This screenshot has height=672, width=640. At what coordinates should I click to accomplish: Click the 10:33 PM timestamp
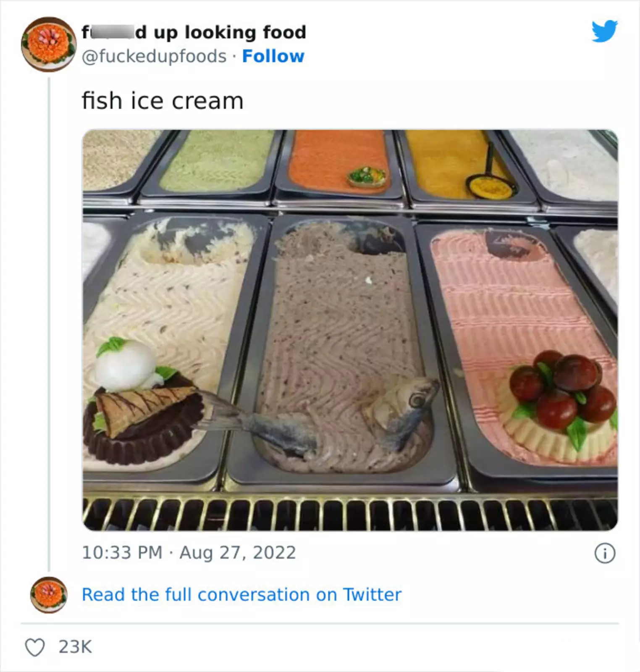coord(122,553)
